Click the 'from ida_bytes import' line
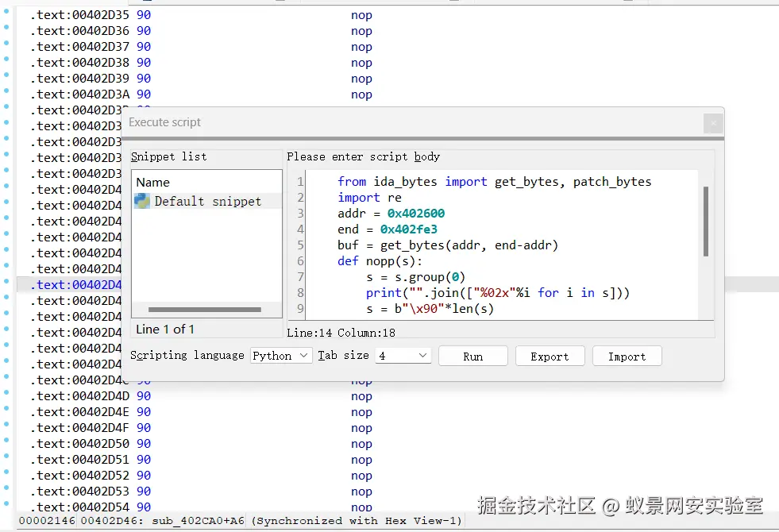This screenshot has height=532, width=779. pyautogui.click(x=495, y=182)
